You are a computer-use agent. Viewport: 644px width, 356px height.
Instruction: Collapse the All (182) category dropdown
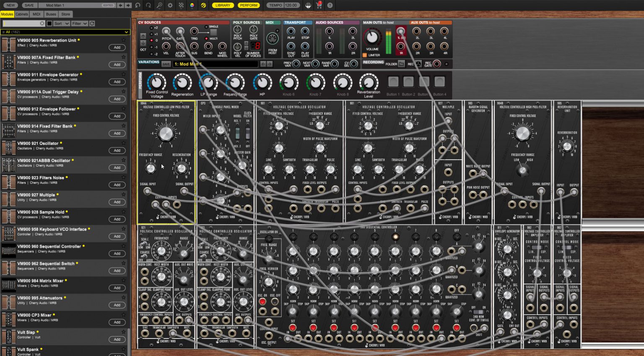[125, 32]
